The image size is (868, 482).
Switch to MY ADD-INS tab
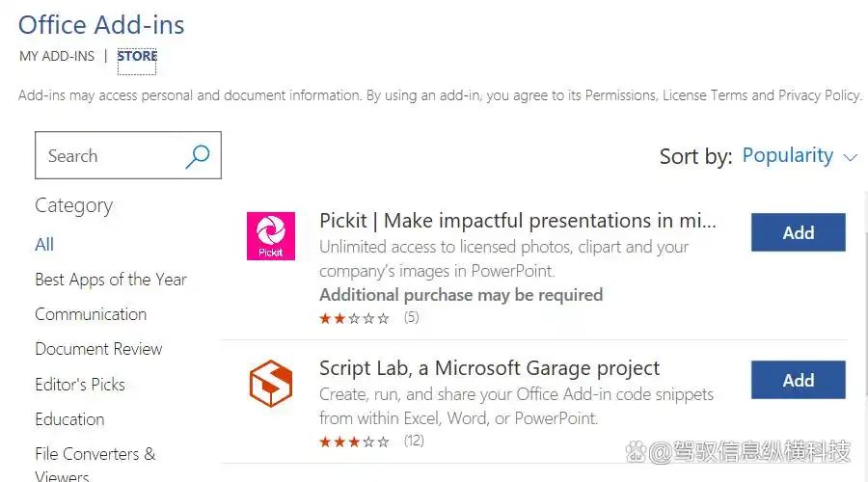coord(57,56)
